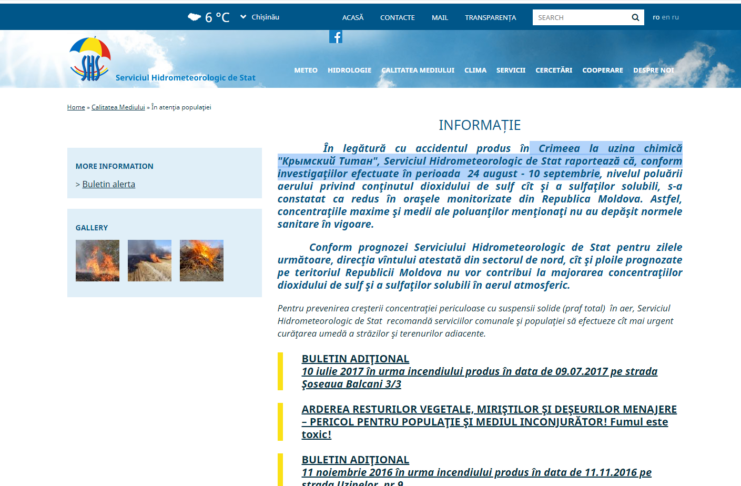
Task: Click the SHS umbrella logo
Action: (x=90, y=59)
